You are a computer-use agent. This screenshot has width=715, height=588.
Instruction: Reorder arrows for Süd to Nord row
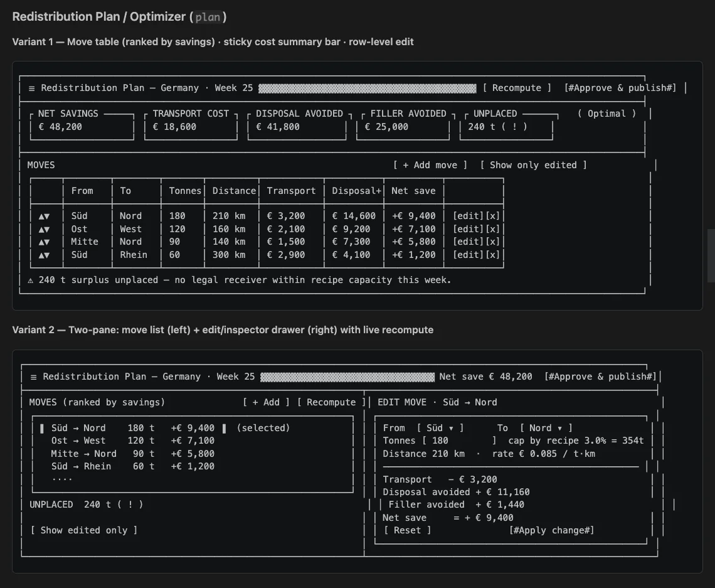(44, 216)
